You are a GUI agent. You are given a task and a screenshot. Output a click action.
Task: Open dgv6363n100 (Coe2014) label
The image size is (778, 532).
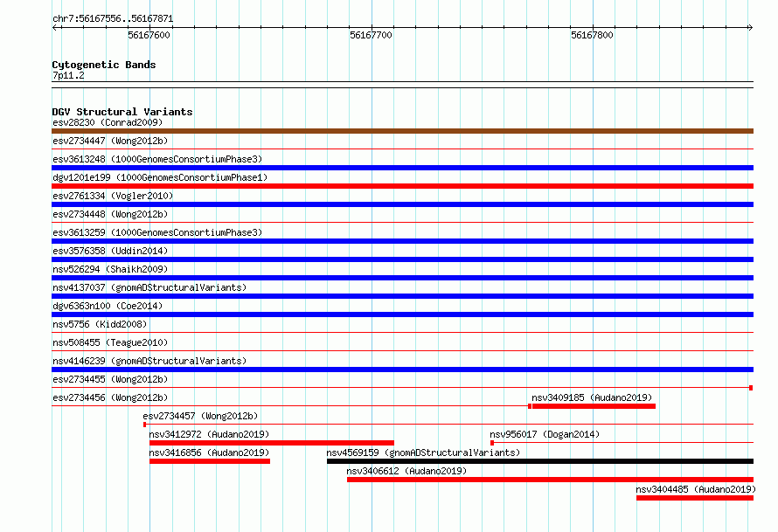point(108,306)
